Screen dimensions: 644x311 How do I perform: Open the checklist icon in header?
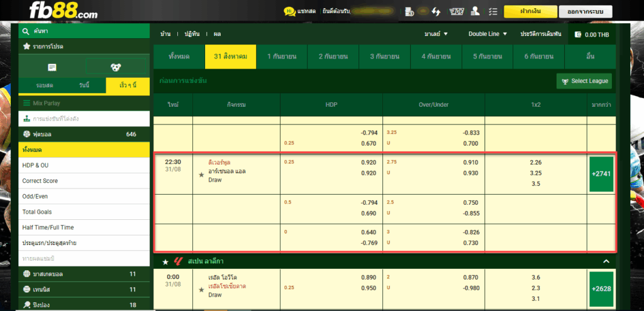tap(494, 11)
